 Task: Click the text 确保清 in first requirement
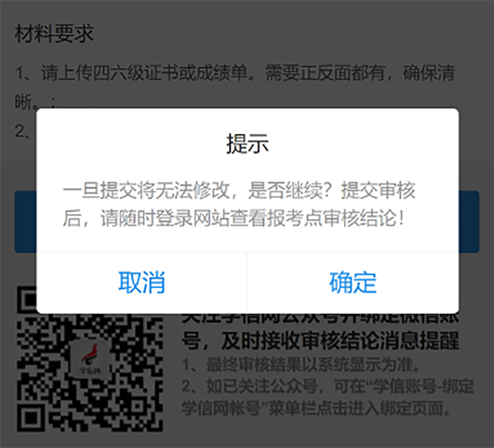point(429,72)
